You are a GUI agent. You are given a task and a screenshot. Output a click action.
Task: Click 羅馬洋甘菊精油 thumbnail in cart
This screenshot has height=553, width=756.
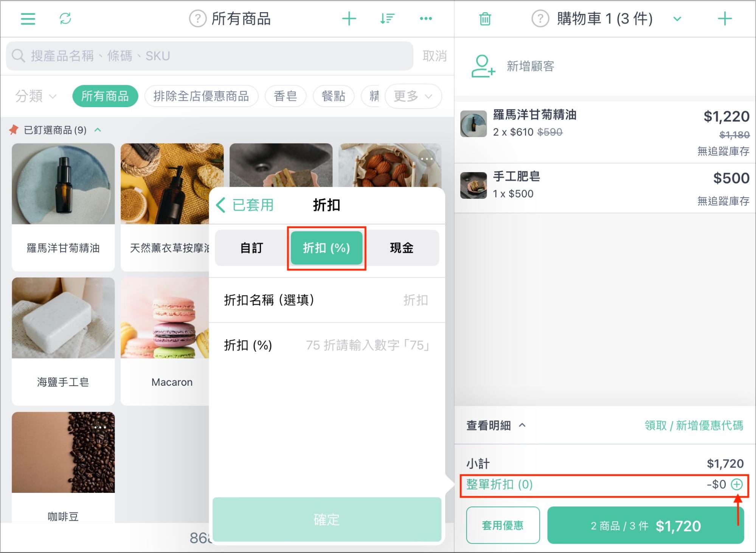[x=473, y=124]
